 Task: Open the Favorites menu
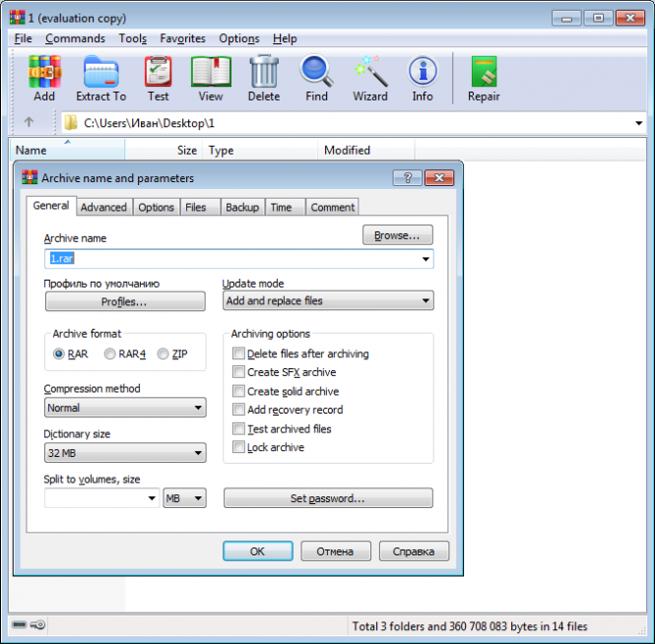182,38
